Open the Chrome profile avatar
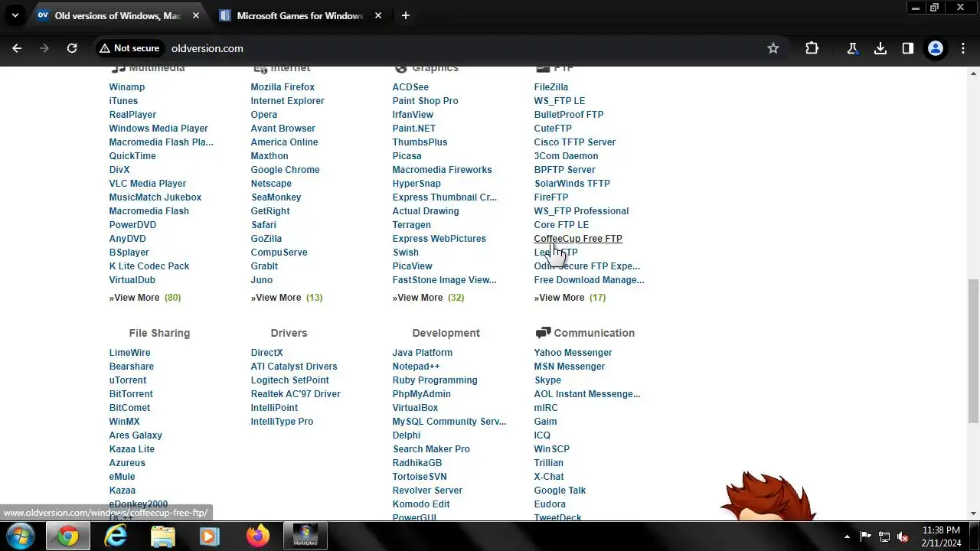The width and height of the screenshot is (980, 551). point(935,48)
